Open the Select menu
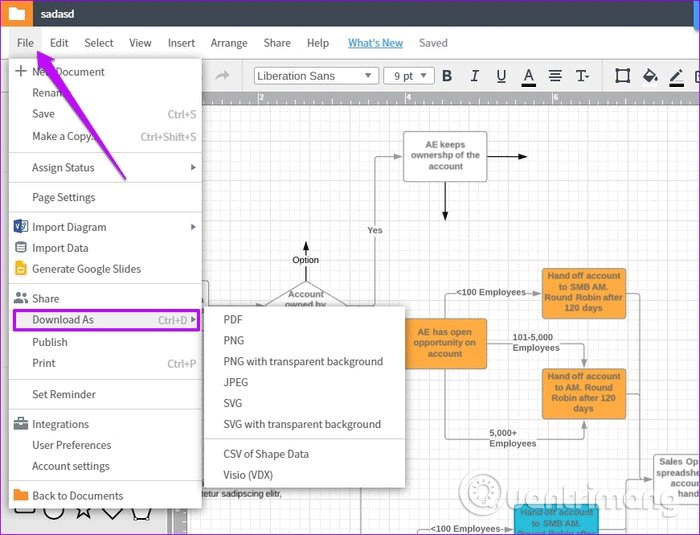Image resolution: width=700 pixels, height=535 pixels. 99,43
